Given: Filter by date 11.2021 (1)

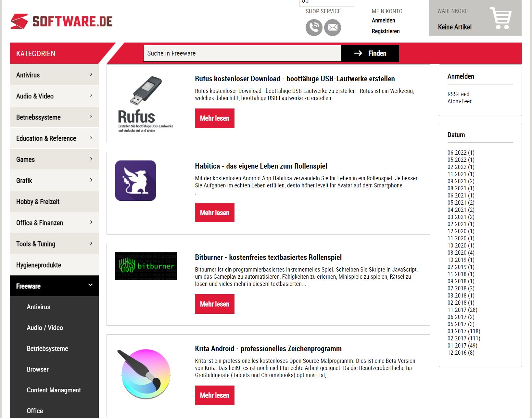Looking at the screenshot, I should 461,174.
